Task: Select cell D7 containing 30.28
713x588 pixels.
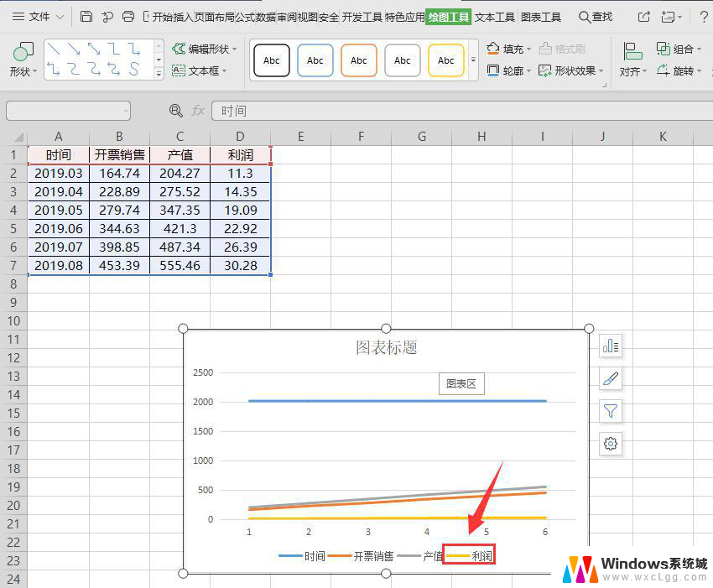Action: click(x=241, y=265)
